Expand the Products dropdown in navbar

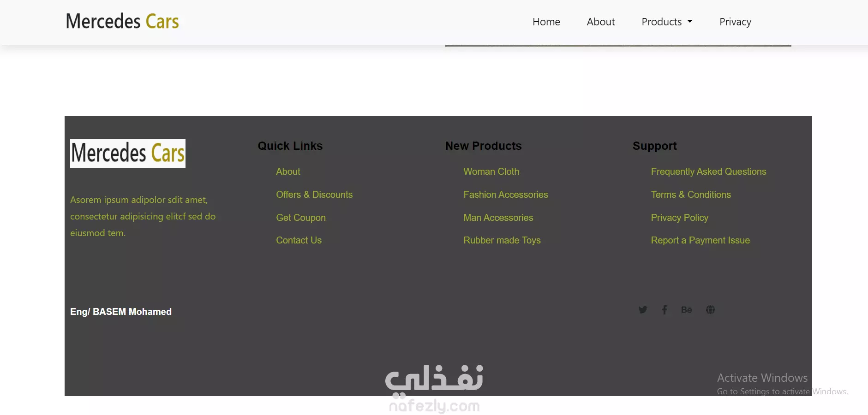coord(667,22)
